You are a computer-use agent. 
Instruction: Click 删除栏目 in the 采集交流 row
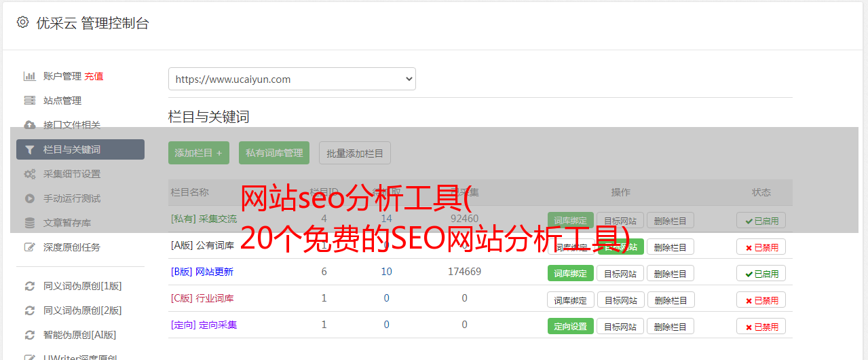coord(671,220)
